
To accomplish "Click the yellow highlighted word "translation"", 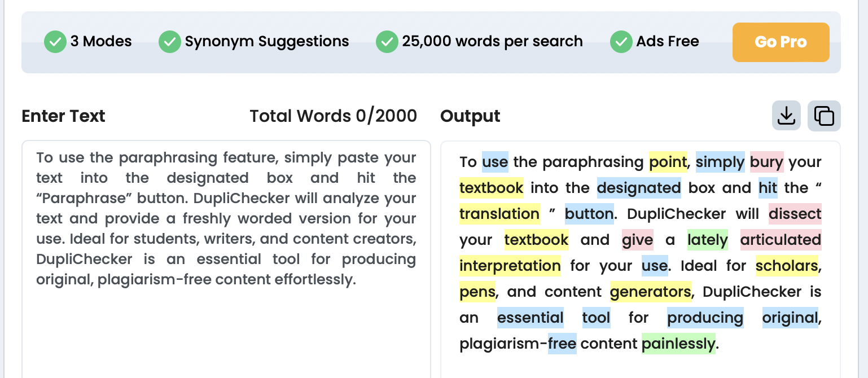I will pyautogui.click(x=499, y=214).
